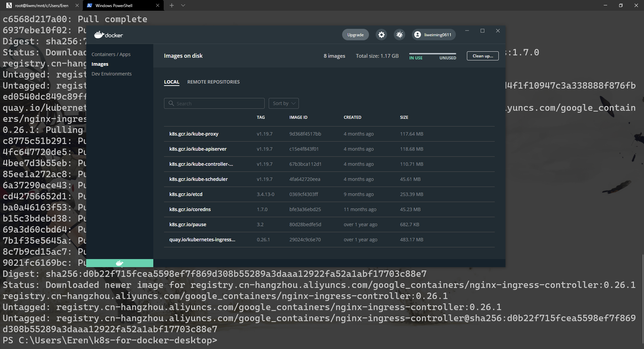
Task: Click the Clean up... button
Action: [483, 56]
